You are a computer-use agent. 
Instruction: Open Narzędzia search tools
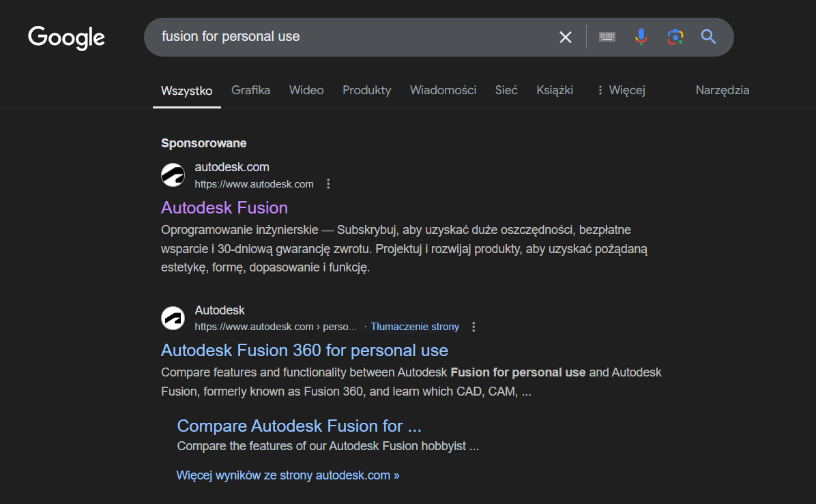click(723, 90)
